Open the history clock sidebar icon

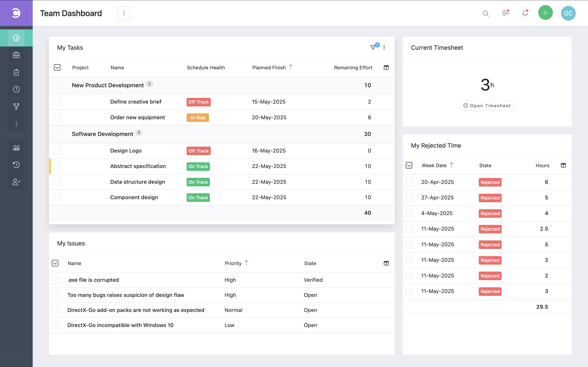[16, 165]
